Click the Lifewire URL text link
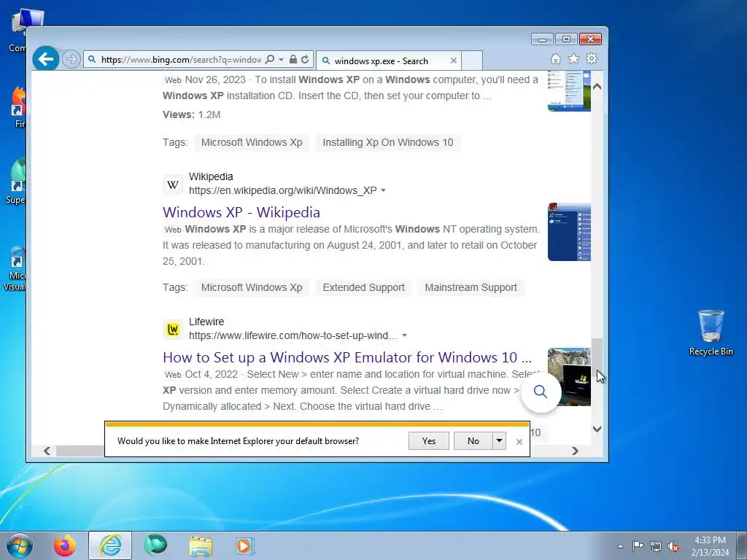Image resolution: width=747 pixels, height=560 pixels. (x=293, y=335)
